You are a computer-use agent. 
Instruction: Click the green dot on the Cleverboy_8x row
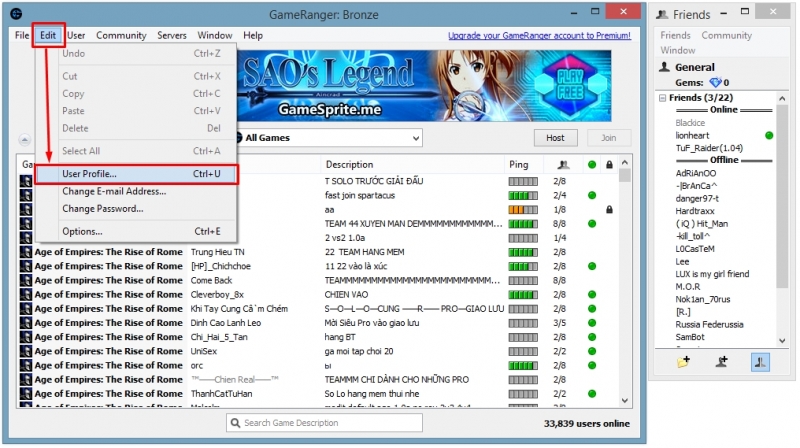tap(592, 294)
